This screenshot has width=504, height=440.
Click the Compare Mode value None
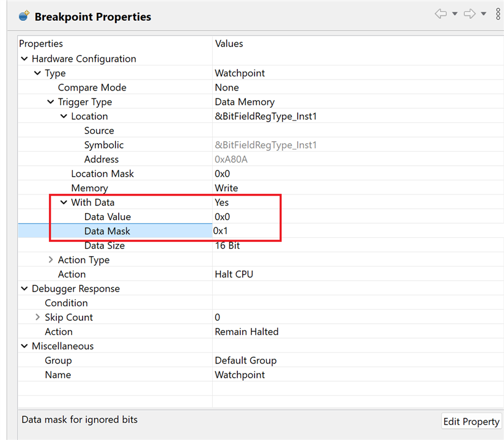pyautogui.click(x=227, y=87)
